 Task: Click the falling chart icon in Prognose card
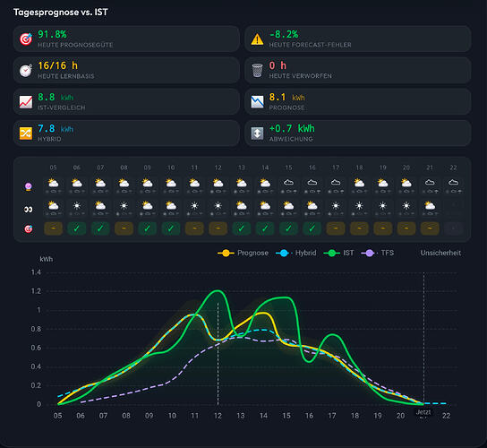pyautogui.click(x=257, y=102)
